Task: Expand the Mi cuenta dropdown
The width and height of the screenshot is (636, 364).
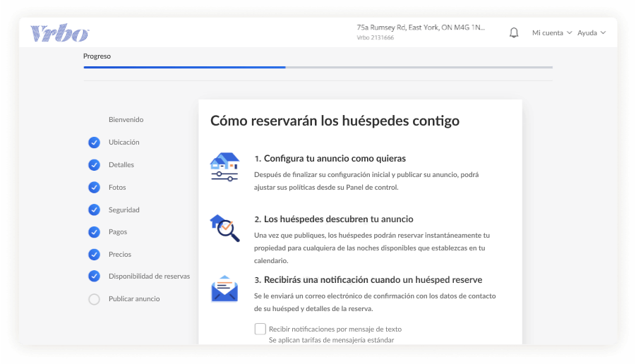Action: pos(552,33)
